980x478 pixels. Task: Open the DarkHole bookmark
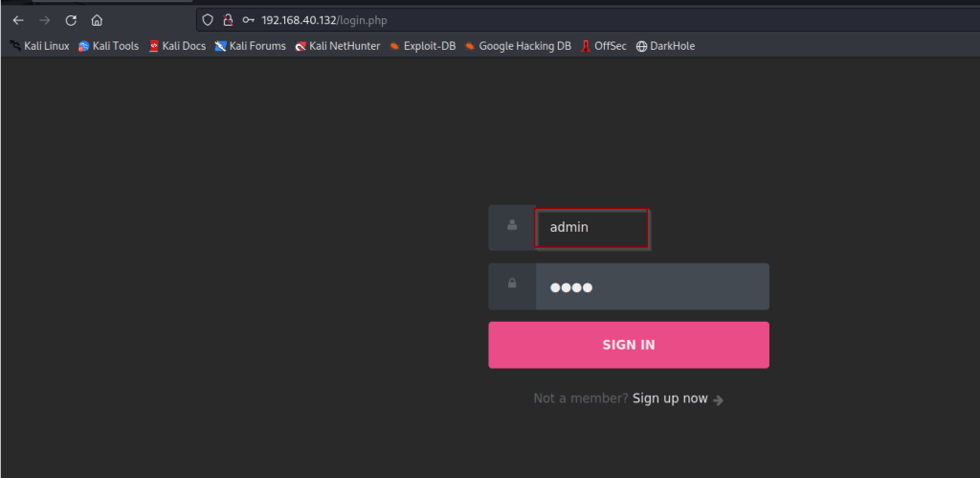point(665,46)
